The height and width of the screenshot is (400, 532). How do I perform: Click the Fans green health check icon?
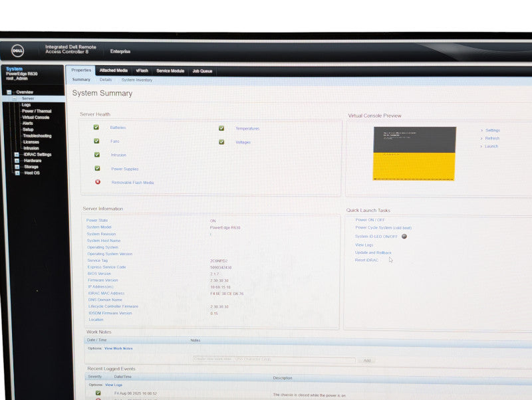(x=96, y=141)
